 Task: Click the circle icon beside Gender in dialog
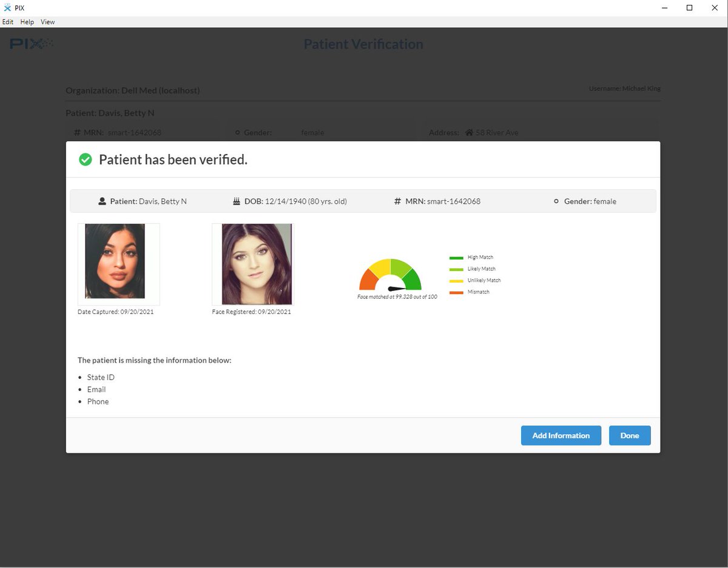pyautogui.click(x=556, y=201)
